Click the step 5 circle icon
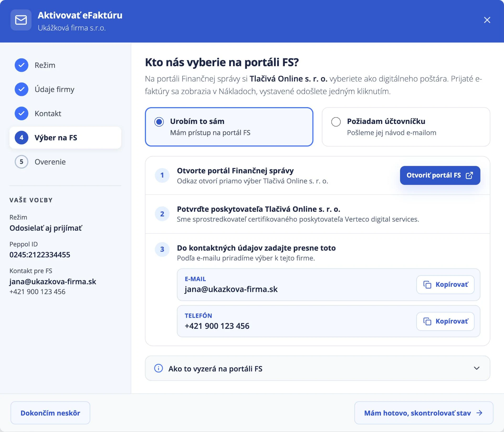This screenshot has width=504, height=432. (x=22, y=162)
